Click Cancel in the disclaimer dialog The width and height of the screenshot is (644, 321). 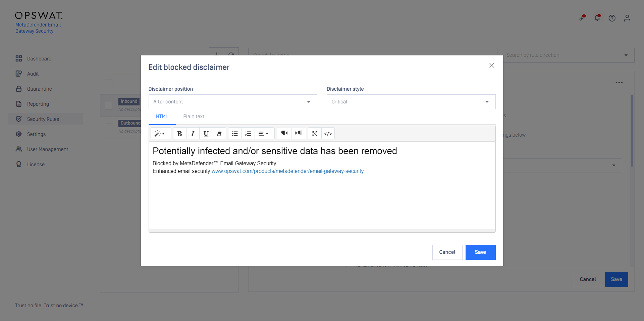447,252
